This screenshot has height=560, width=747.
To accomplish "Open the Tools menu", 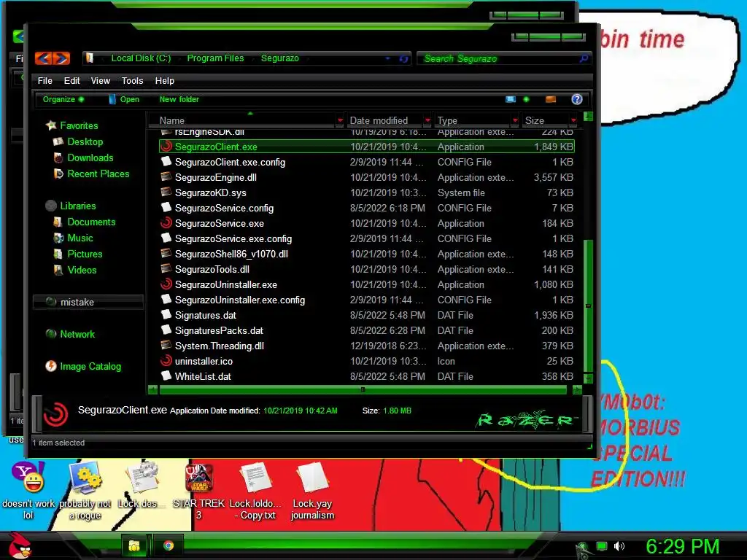I will click(133, 80).
